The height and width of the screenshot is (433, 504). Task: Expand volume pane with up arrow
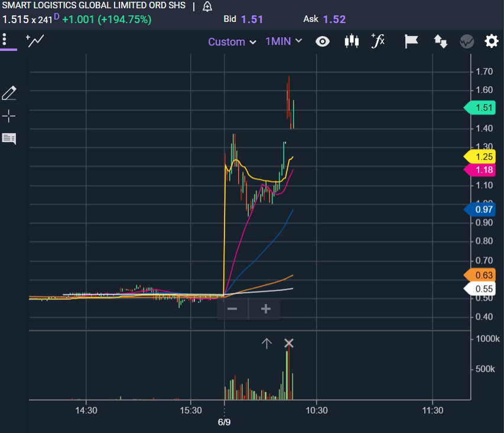tap(266, 343)
